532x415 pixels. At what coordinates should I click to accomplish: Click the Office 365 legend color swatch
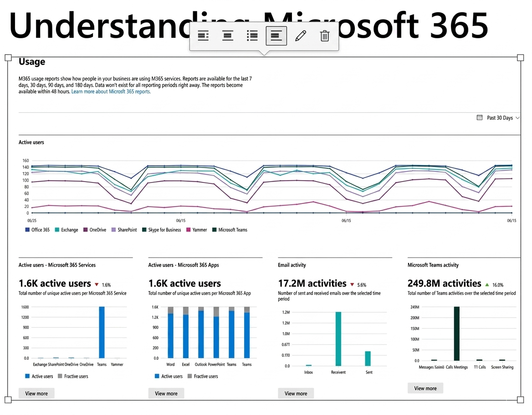pyautogui.click(x=27, y=229)
